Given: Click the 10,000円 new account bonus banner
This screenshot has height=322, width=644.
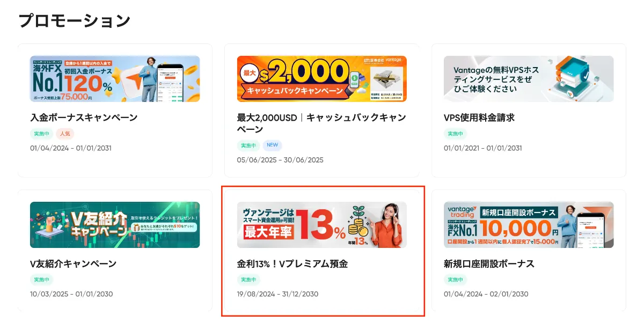Looking at the screenshot, I should [x=529, y=225].
